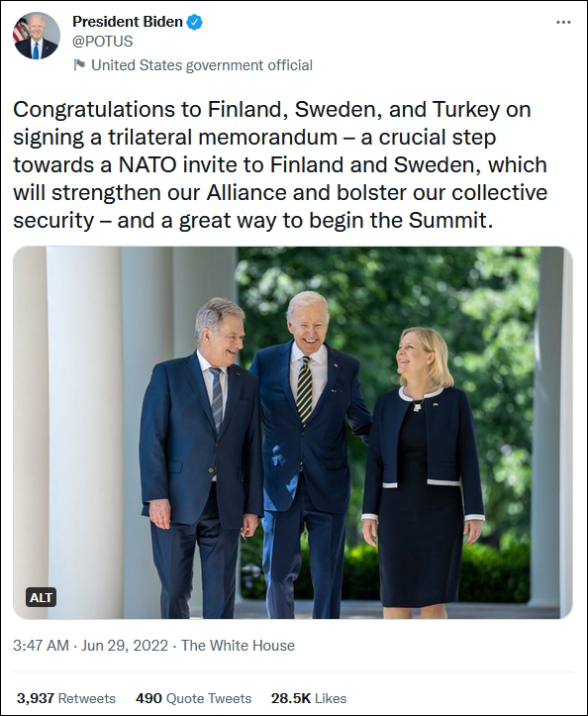The image size is (588, 716).
Task: View the 28.5K Likes list
Action: coord(309,698)
